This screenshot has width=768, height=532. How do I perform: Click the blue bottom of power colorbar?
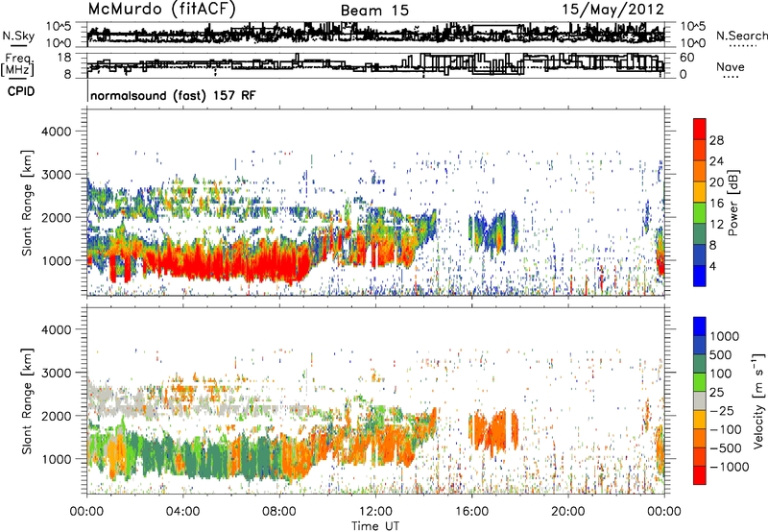pos(700,276)
